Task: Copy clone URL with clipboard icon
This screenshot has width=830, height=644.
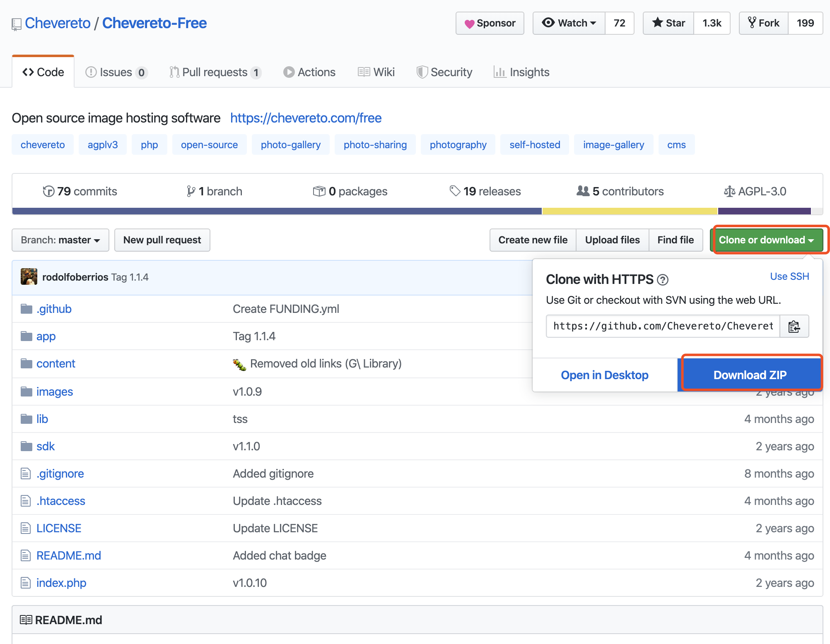Action: click(794, 327)
